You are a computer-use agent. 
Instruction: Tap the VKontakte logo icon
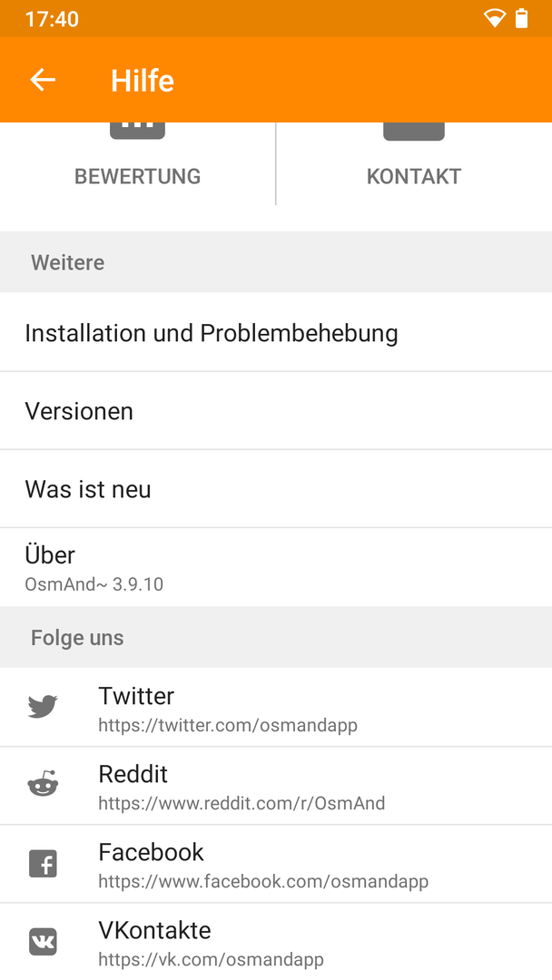pyautogui.click(x=44, y=942)
